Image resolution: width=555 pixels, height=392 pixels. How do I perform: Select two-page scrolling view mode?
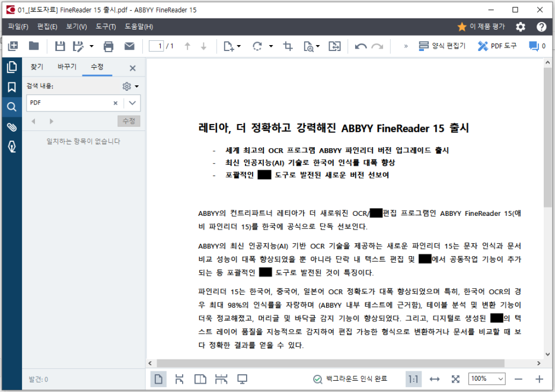pos(221,380)
